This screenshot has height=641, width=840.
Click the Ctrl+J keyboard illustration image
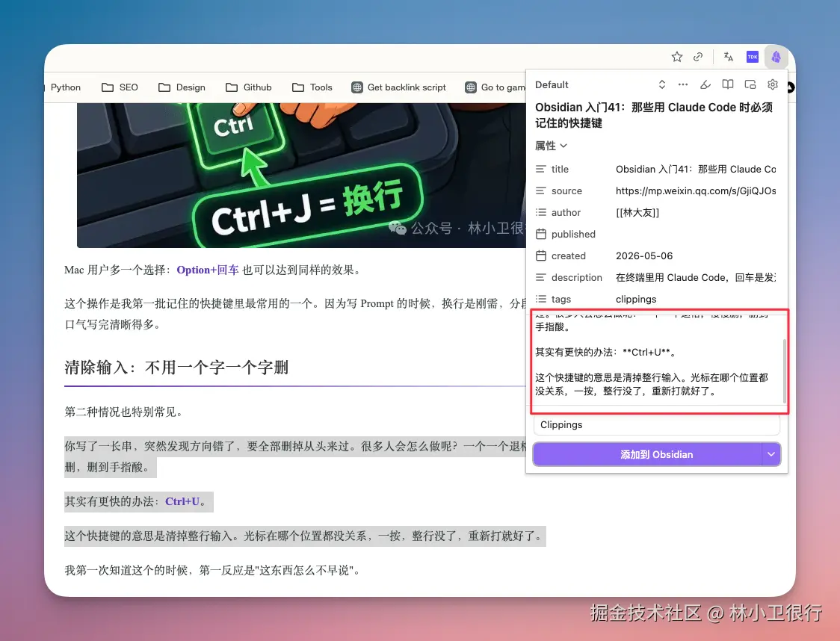tap(302, 175)
